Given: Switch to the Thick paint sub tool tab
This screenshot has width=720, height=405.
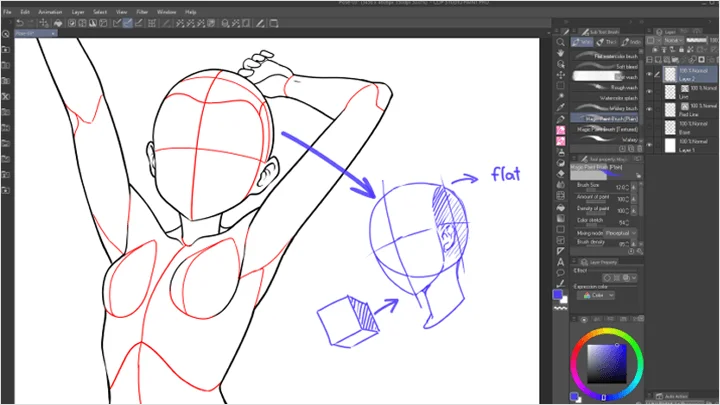Looking at the screenshot, I should pyautogui.click(x=607, y=42).
